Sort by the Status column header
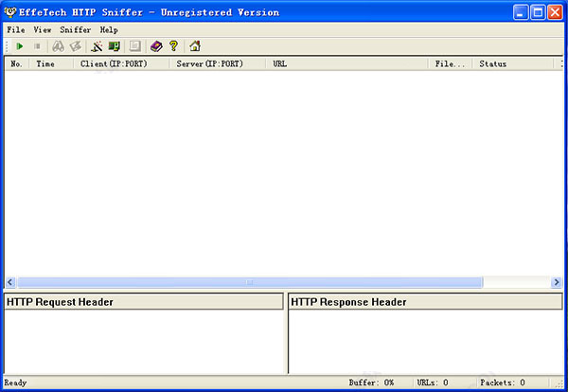The image size is (568, 392). [x=512, y=63]
